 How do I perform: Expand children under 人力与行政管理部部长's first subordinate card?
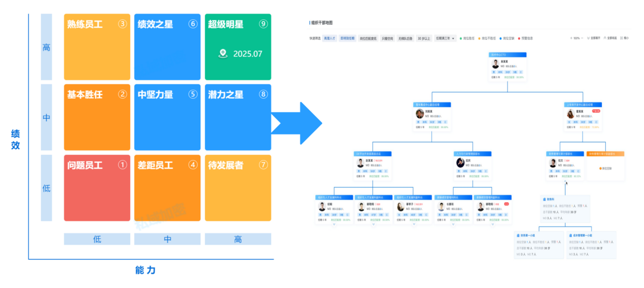[453, 224]
